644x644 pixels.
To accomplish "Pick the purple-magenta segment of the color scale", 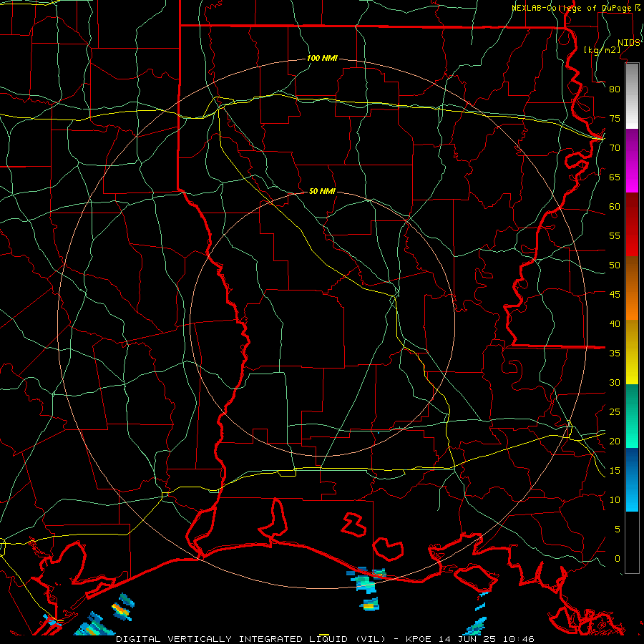I will point(632,161).
